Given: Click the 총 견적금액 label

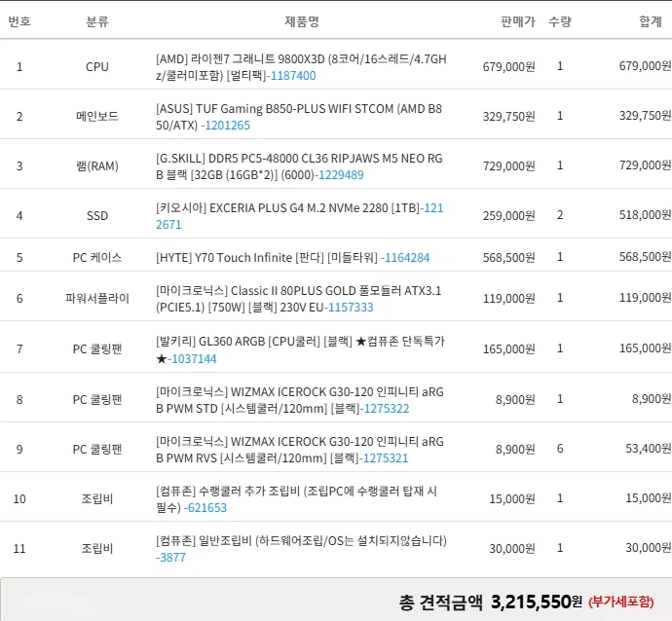Looking at the screenshot, I should [440, 603].
